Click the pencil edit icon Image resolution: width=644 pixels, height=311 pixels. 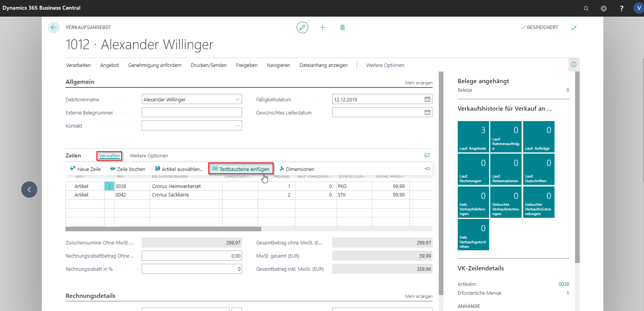pyautogui.click(x=302, y=27)
